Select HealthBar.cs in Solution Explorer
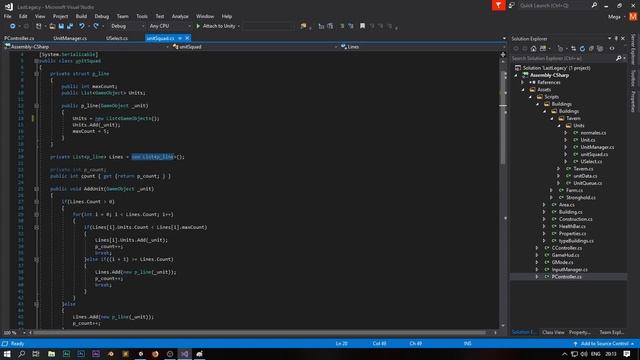 (572, 226)
